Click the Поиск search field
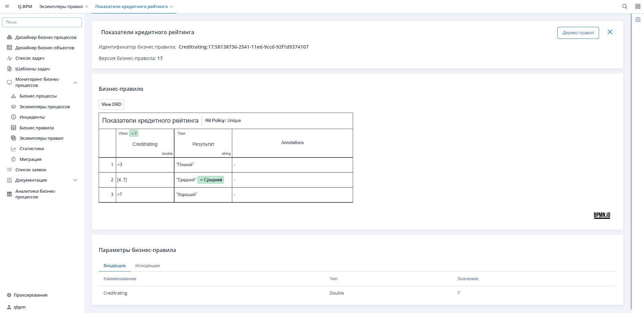644x313 pixels. [x=42, y=22]
